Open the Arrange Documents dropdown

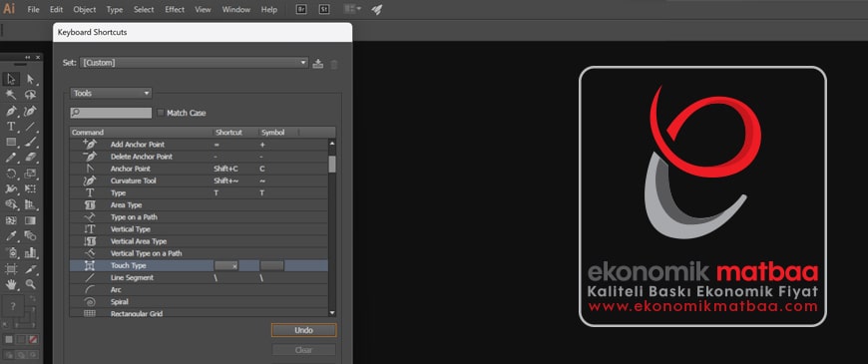point(352,9)
